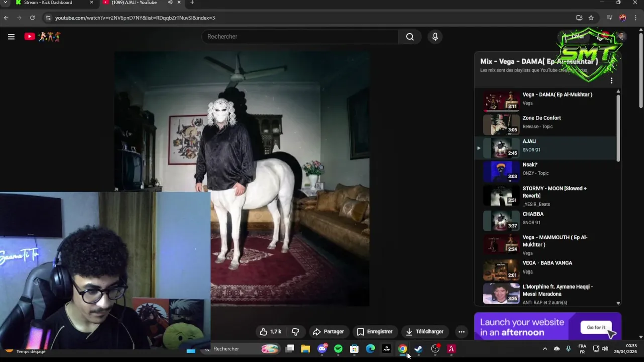Click the search magnifier button

tap(410, 37)
